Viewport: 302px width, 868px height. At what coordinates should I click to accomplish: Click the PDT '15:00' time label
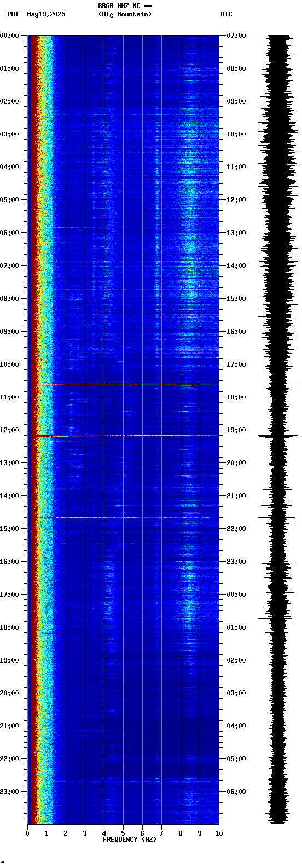coord(10,529)
